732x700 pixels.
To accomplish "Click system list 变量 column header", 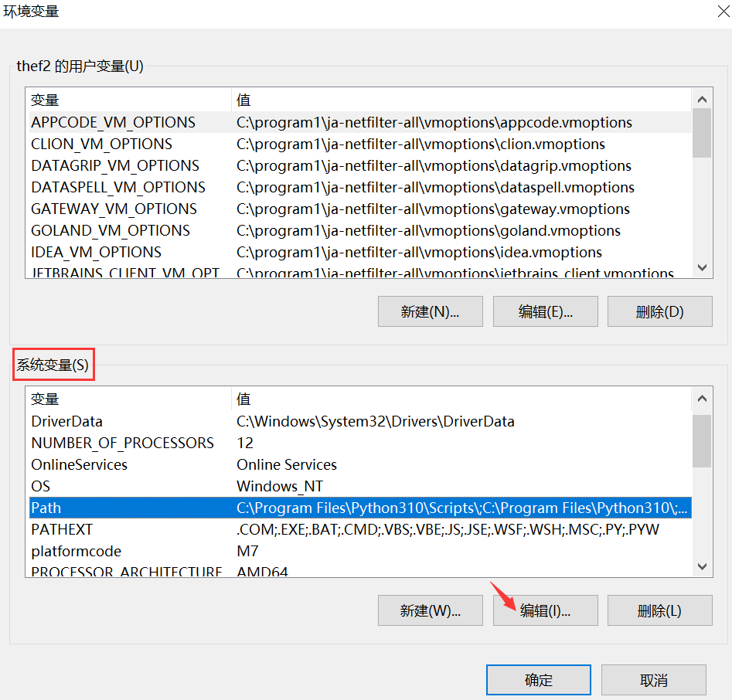I will tap(128, 399).
